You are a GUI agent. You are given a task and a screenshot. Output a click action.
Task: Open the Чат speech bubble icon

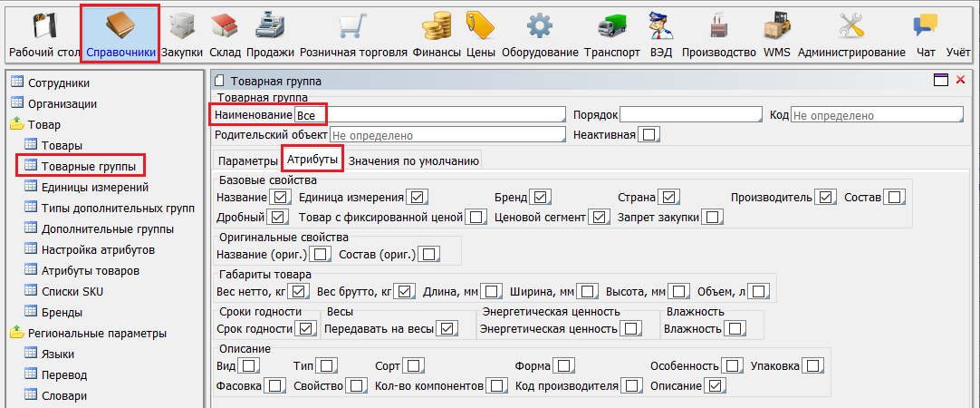(925, 25)
